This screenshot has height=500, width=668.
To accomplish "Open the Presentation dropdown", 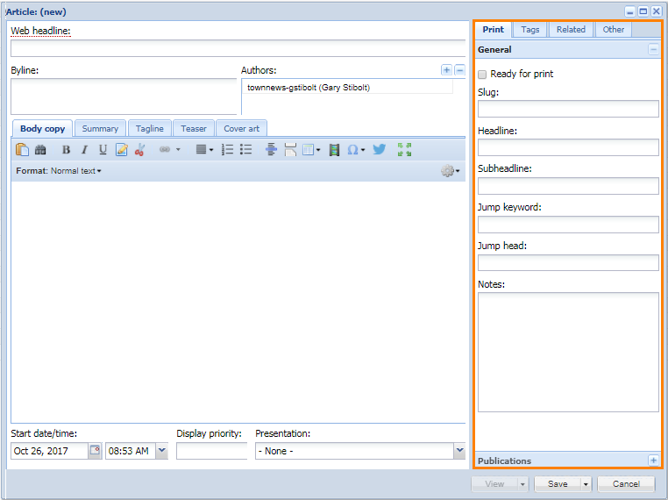I will [x=459, y=451].
